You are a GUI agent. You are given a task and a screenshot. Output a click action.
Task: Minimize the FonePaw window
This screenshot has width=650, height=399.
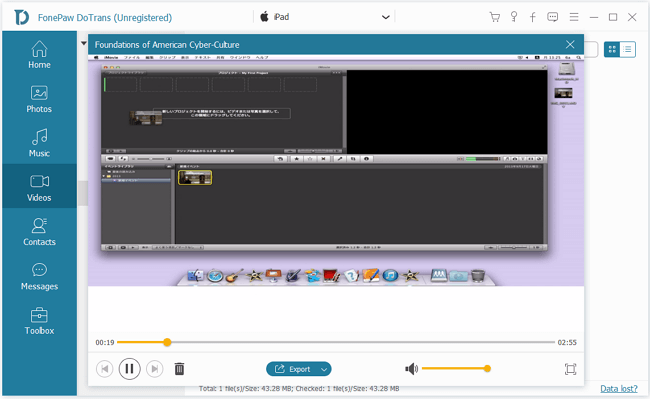[x=594, y=17]
